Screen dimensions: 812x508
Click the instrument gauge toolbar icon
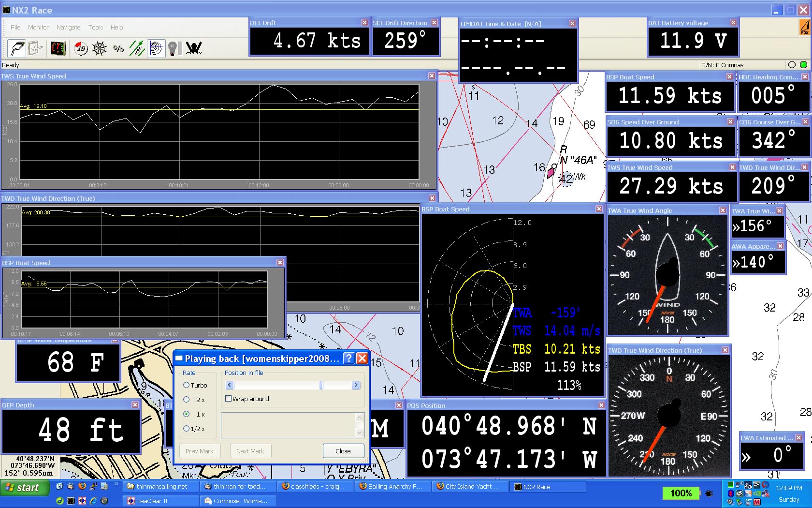coord(58,48)
